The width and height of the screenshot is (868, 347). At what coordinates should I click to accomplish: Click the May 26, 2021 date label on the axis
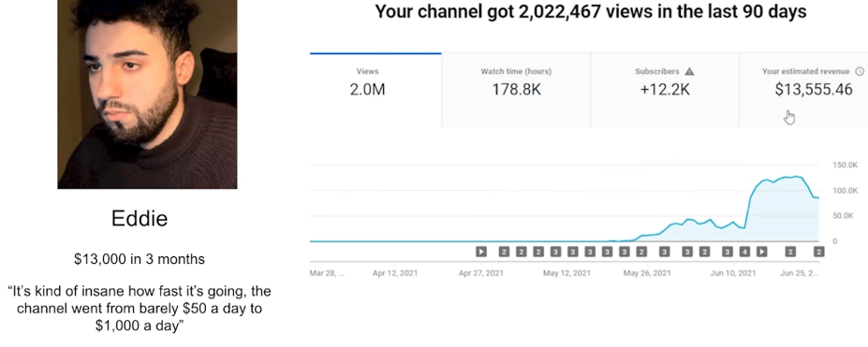click(x=647, y=273)
